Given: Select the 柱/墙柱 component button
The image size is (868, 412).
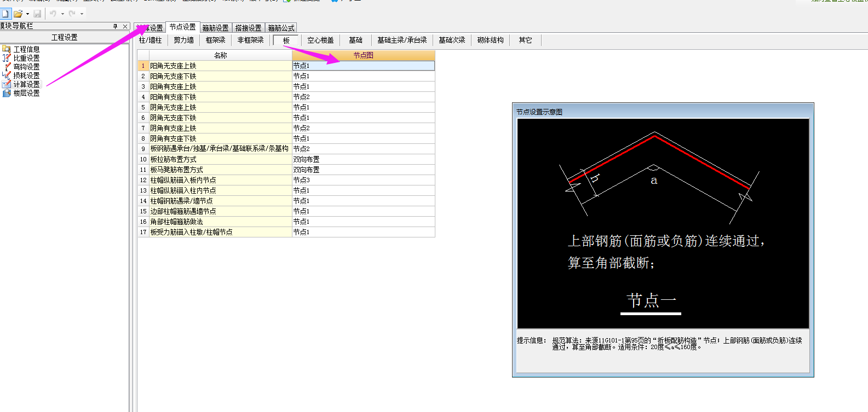Looking at the screenshot, I should 150,40.
